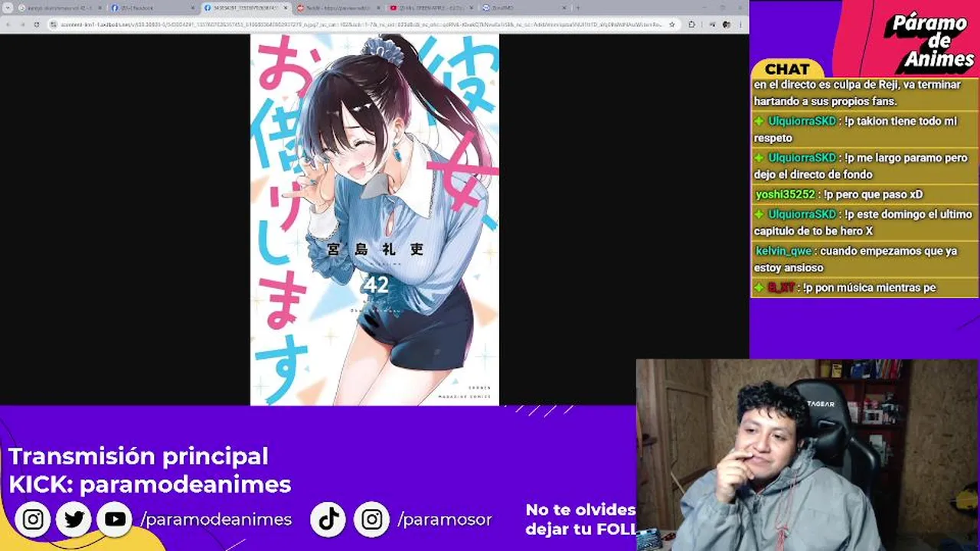Click the Instagram icon beside Twitter icon
980x551 pixels.
click(x=33, y=520)
